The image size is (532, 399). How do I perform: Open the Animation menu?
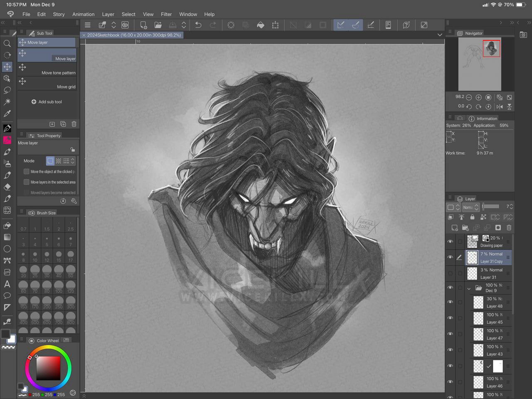click(84, 14)
